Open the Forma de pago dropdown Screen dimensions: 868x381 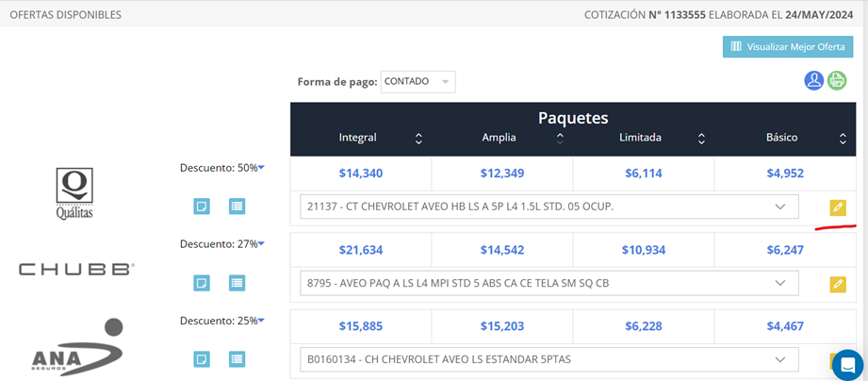point(418,81)
